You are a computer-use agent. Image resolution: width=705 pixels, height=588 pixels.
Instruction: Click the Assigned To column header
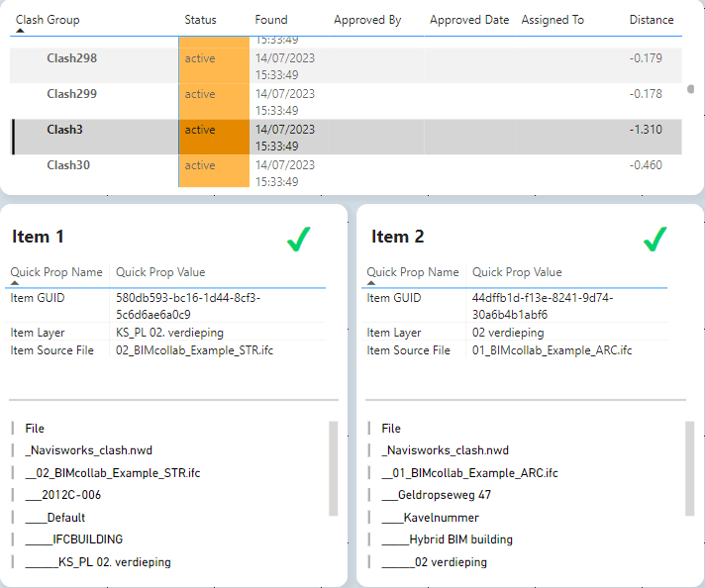click(553, 20)
